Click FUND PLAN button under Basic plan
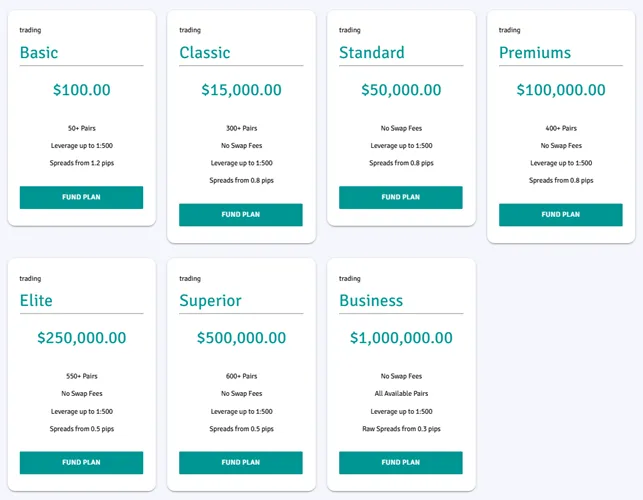The width and height of the screenshot is (643, 500). tap(81, 197)
